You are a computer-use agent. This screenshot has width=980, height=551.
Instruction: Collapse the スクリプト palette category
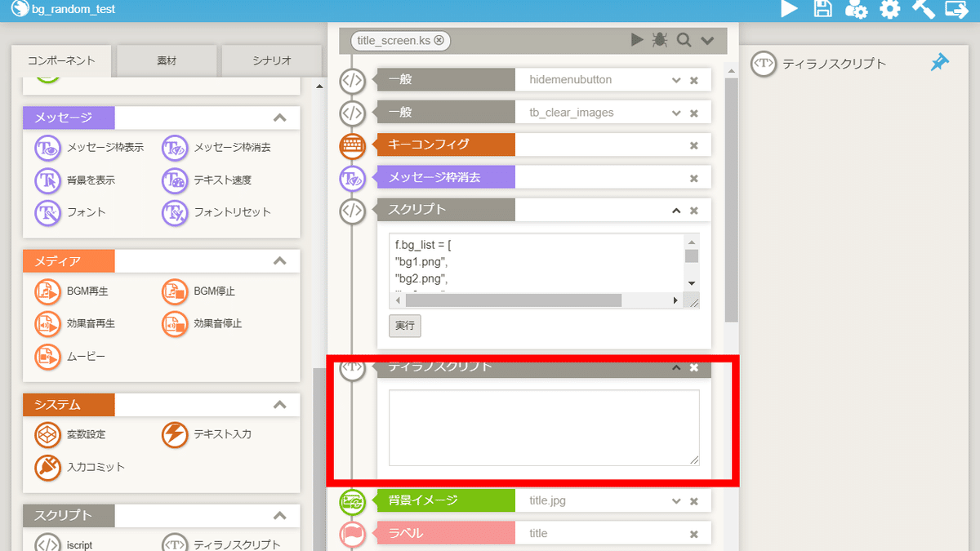click(280, 516)
